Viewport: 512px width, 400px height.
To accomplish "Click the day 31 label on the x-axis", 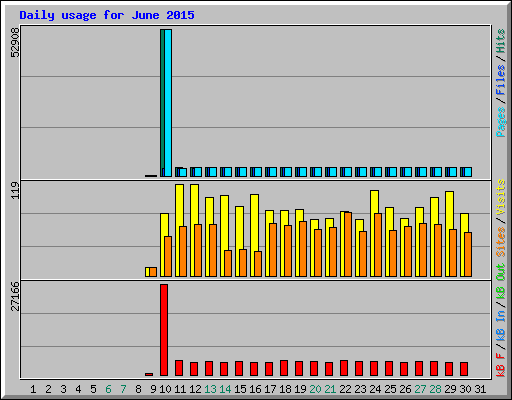I will (480, 389).
